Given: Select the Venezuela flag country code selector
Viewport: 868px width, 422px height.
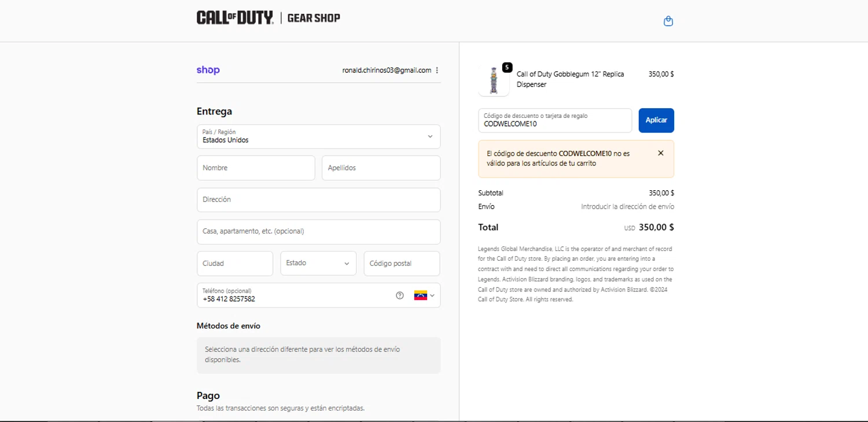Looking at the screenshot, I should point(424,295).
